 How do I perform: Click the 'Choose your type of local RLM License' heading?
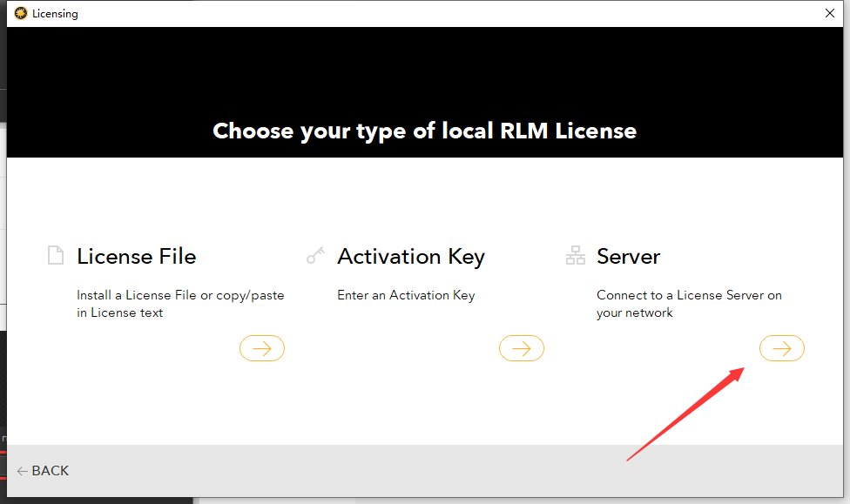pos(424,131)
